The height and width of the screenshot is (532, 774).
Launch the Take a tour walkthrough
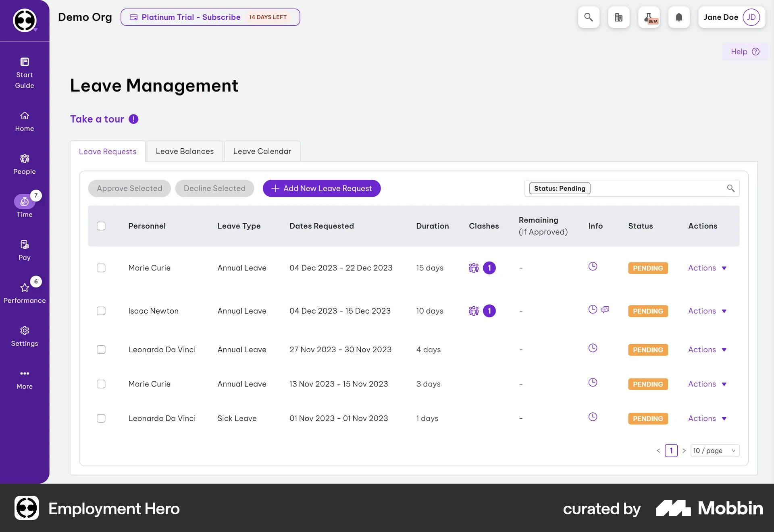pyautogui.click(x=97, y=119)
